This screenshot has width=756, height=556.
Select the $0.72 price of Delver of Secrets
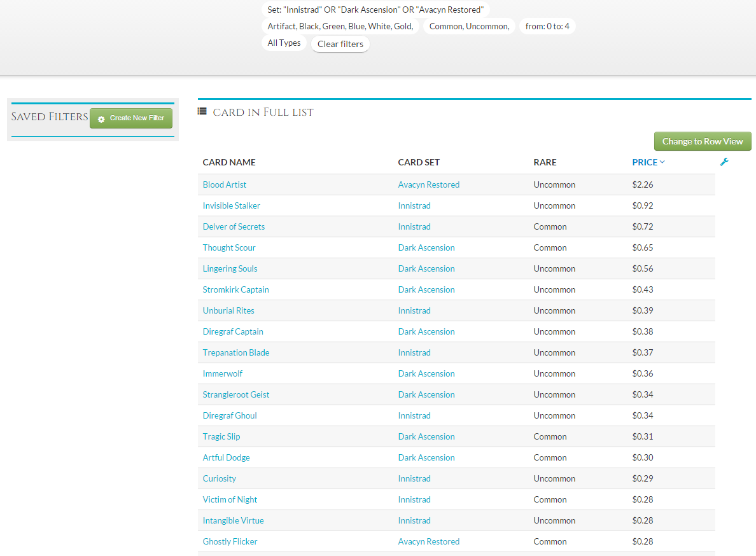click(643, 226)
